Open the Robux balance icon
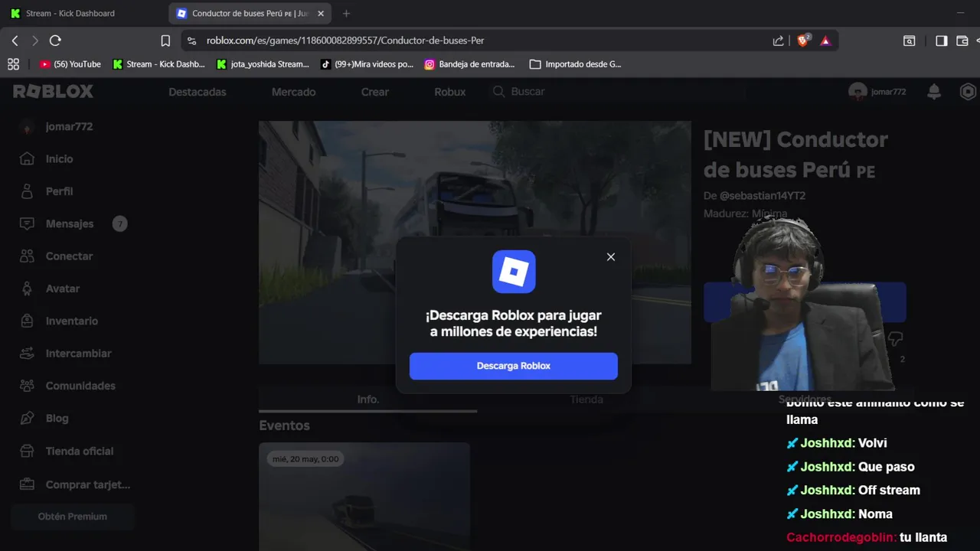Screen dimensions: 980x551 (x=968, y=92)
